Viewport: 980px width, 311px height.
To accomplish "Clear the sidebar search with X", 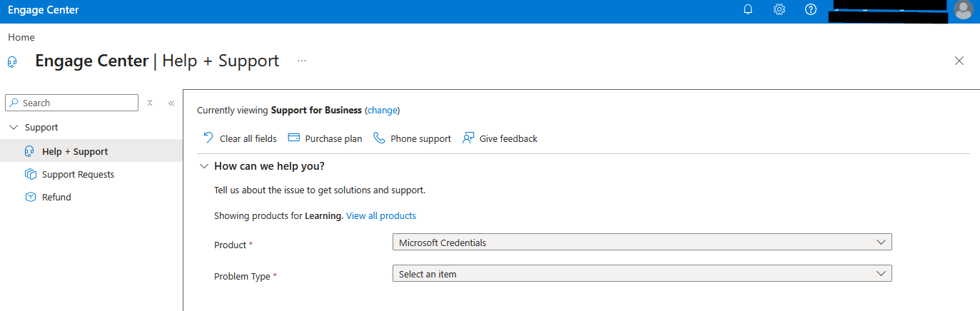I will pyautogui.click(x=150, y=103).
